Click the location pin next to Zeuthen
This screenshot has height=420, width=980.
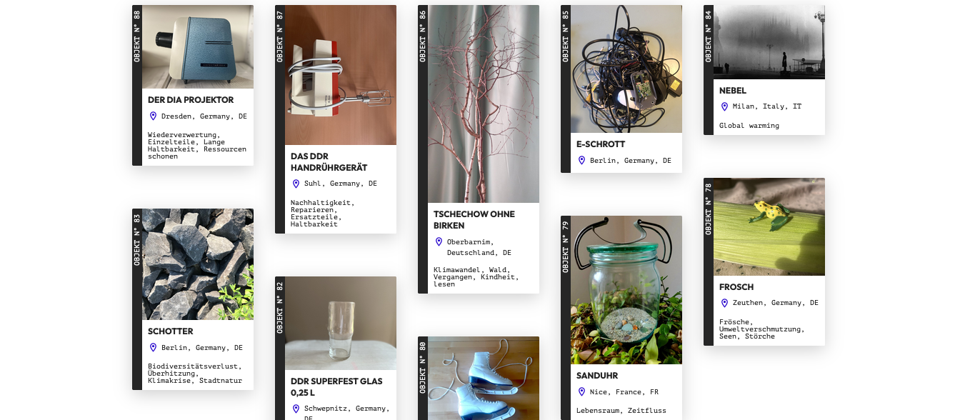point(724,303)
